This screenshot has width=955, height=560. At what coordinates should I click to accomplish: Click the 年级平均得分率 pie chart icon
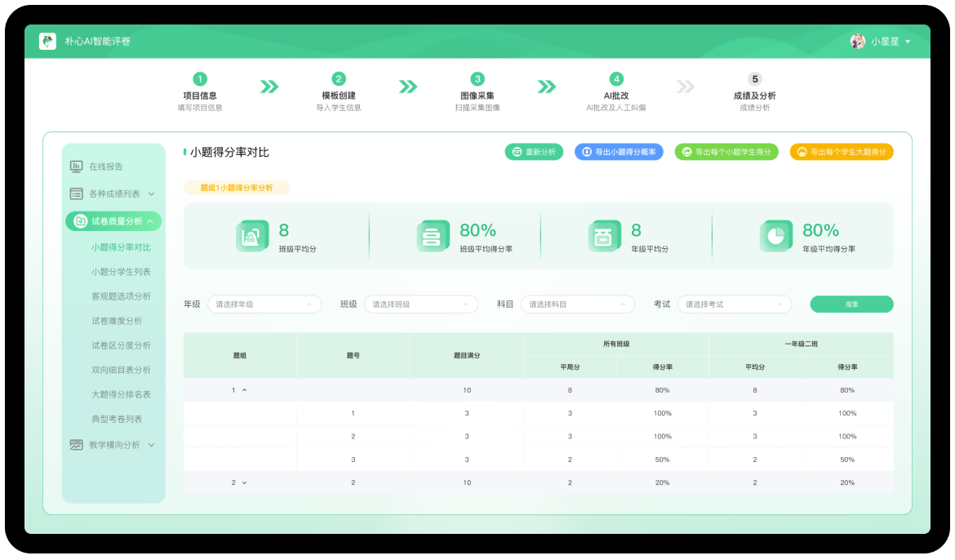(775, 236)
